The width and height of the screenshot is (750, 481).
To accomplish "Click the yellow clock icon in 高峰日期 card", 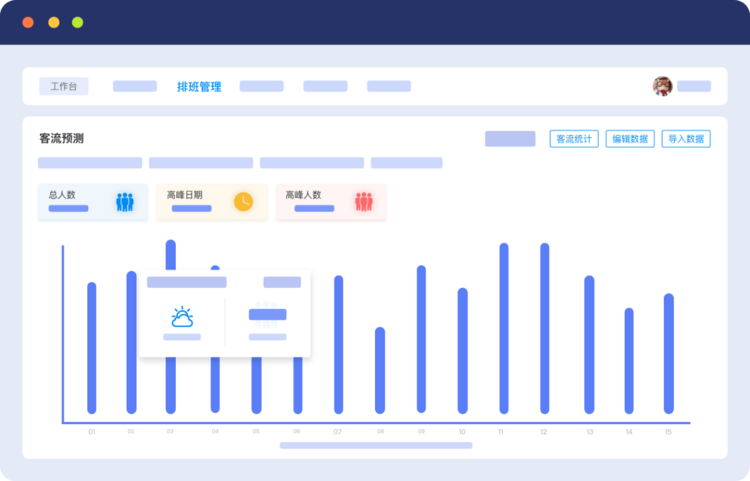I will 243,202.
